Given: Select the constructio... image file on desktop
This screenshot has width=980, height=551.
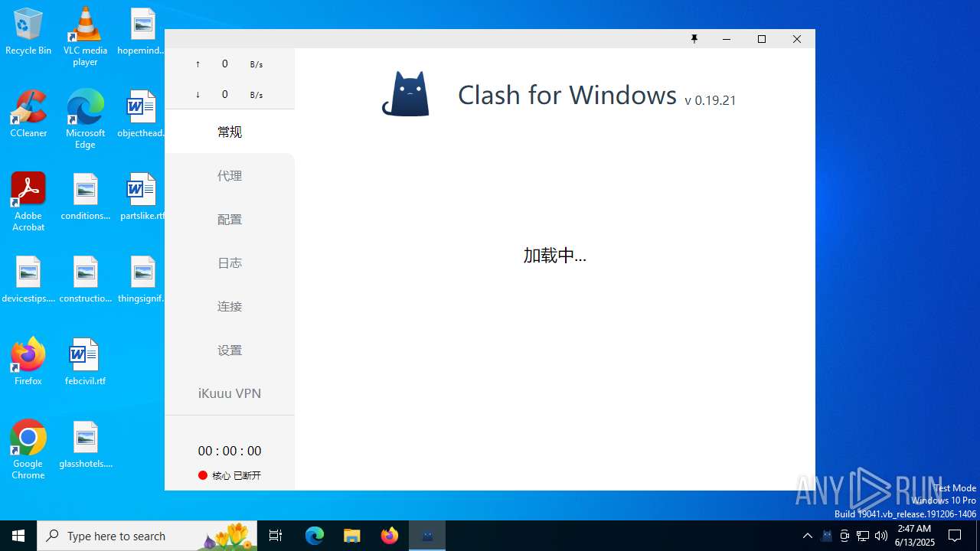Looking at the screenshot, I should pos(85,279).
